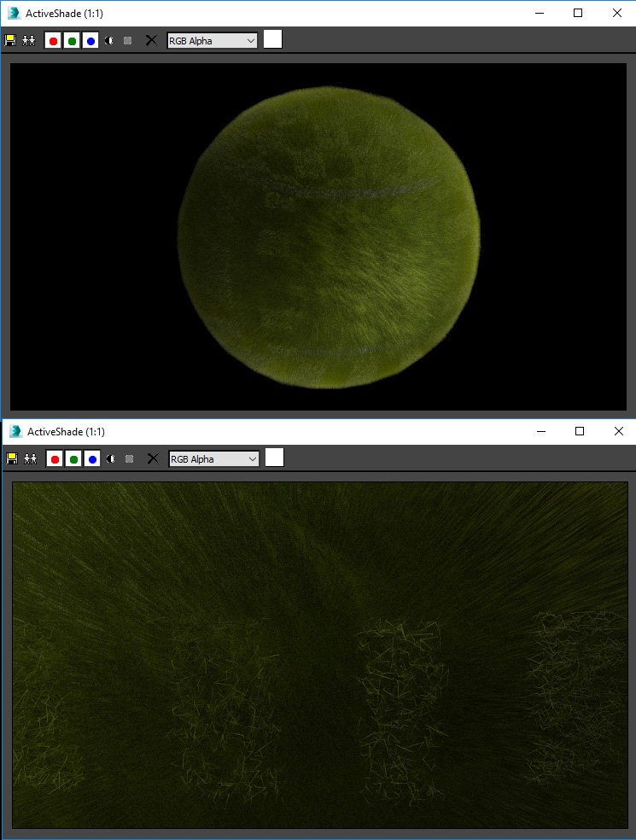The width and height of the screenshot is (636, 840).
Task: Clear the render with X in bottom window
Action: 153,458
